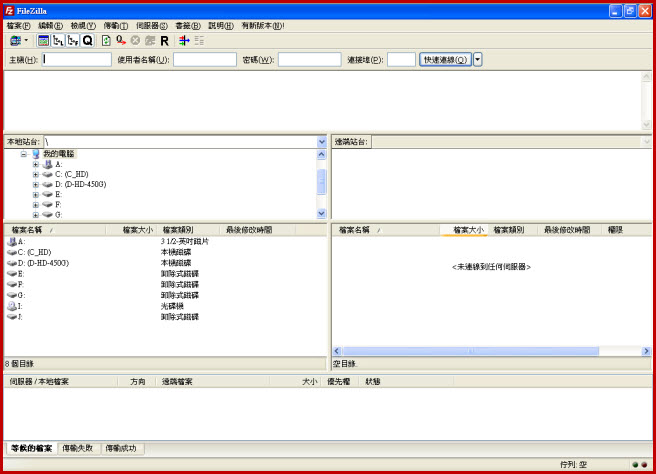
Task: Open the 檔案(F) menu
Action: 18,25
